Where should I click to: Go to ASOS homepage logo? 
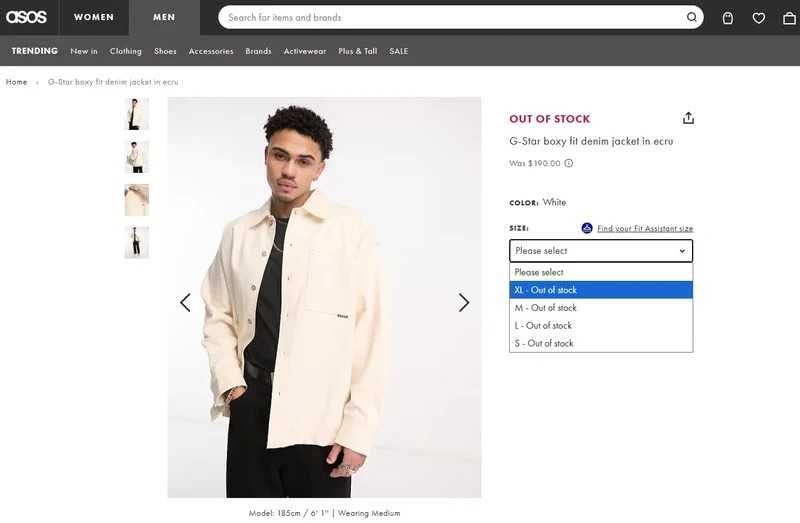pos(28,17)
